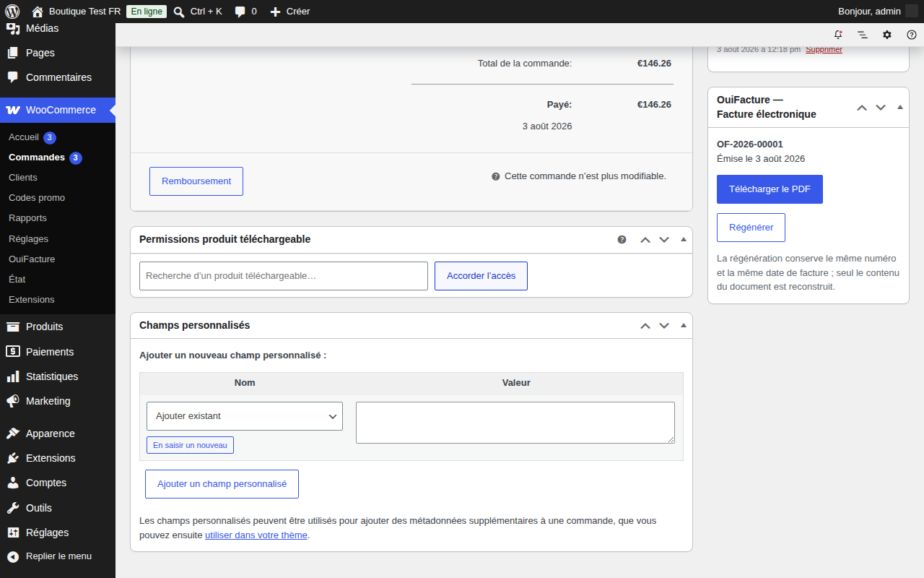Open Clients in WooCommerce submenu

pos(23,178)
